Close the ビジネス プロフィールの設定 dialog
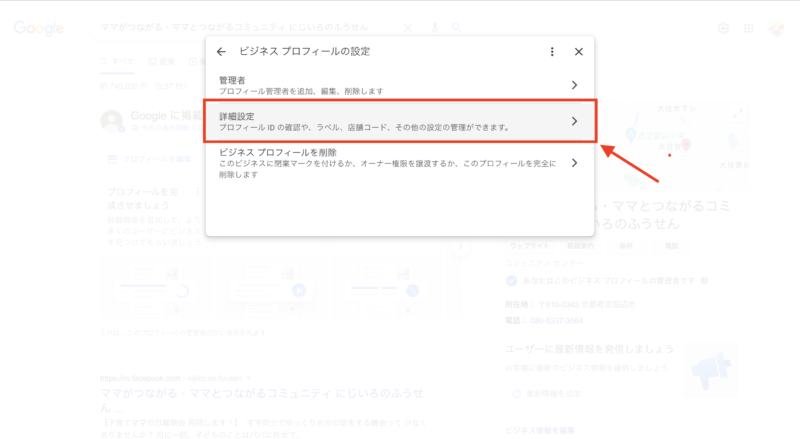Viewport: 800px width, 439px height. pyautogui.click(x=579, y=52)
